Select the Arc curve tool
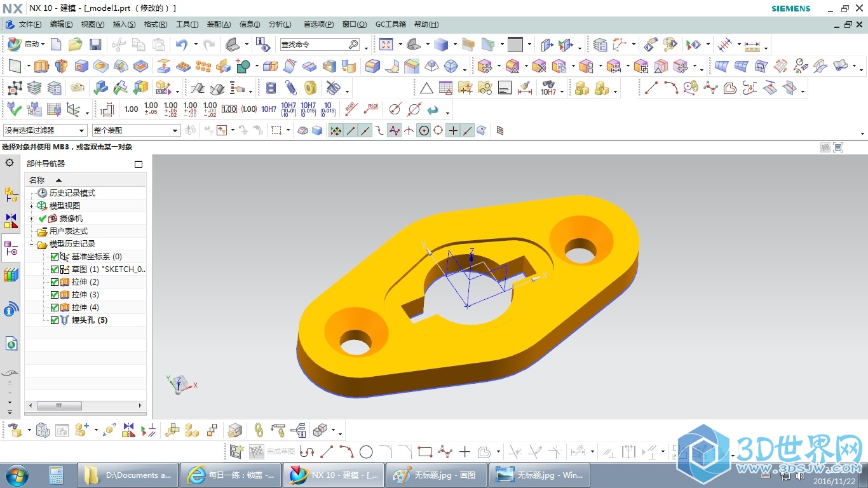Viewport: 868px width, 488px height. pyautogui.click(x=671, y=88)
